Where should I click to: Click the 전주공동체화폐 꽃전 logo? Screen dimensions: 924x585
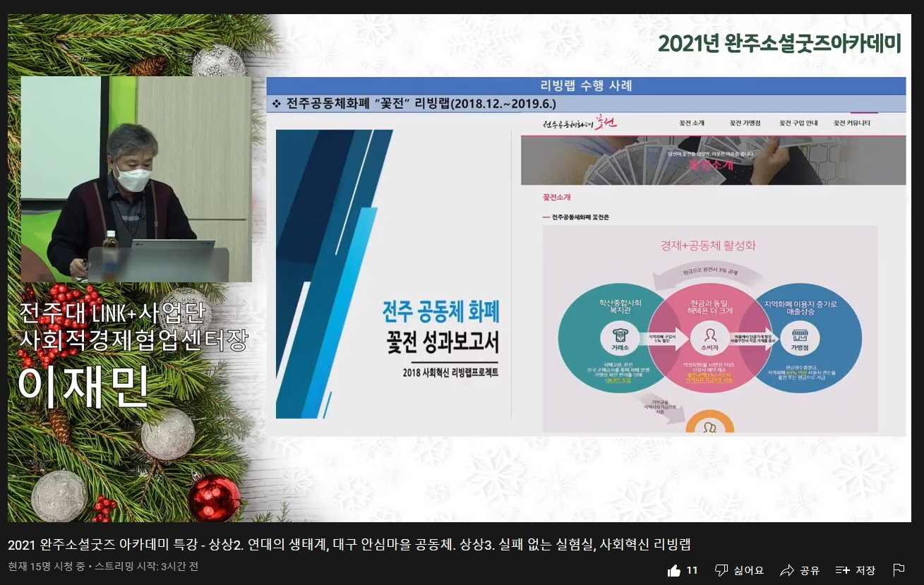click(x=580, y=123)
